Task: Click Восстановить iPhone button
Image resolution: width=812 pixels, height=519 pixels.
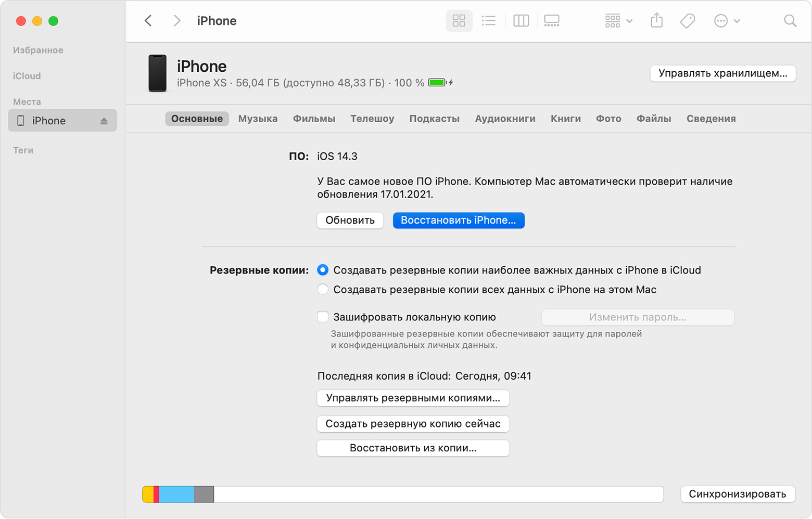Action: [x=459, y=220]
